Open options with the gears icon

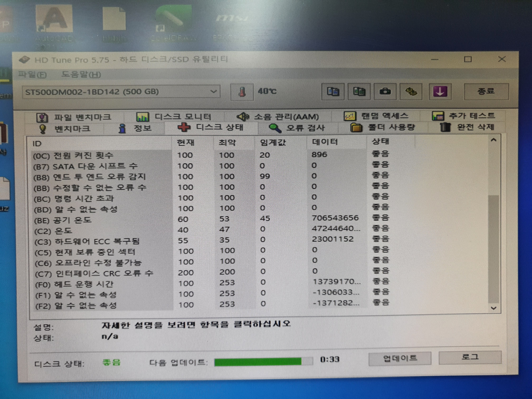(411, 91)
